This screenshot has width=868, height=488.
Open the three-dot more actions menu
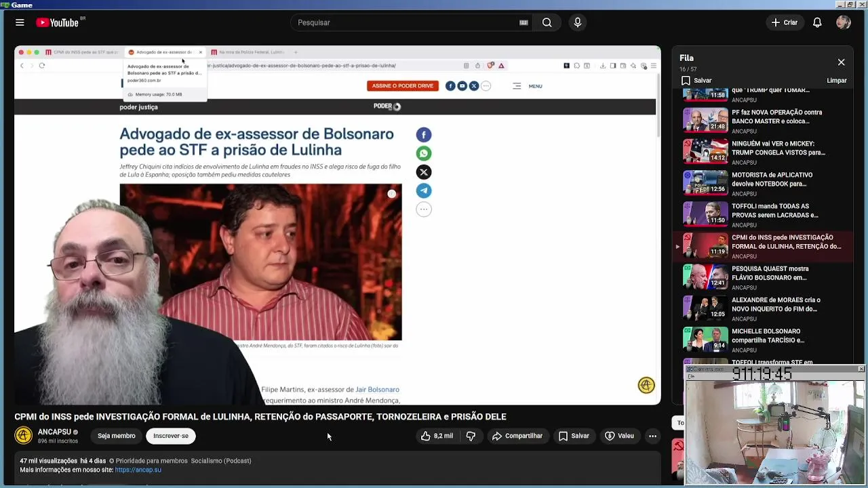652,436
